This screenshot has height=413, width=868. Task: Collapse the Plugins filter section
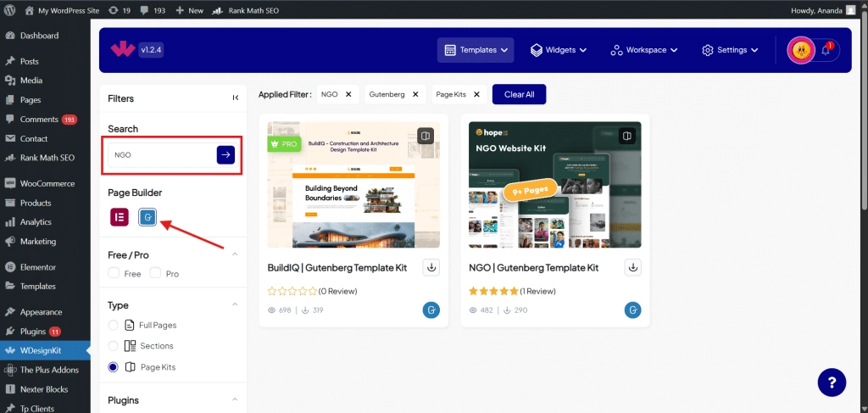pyautogui.click(x=235, y=399)
